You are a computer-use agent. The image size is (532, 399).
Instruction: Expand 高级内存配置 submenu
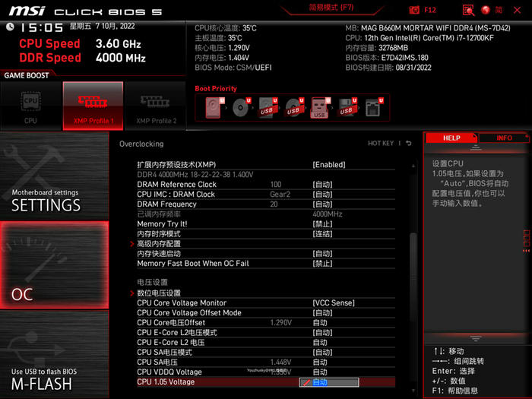[x=159, y=244]
